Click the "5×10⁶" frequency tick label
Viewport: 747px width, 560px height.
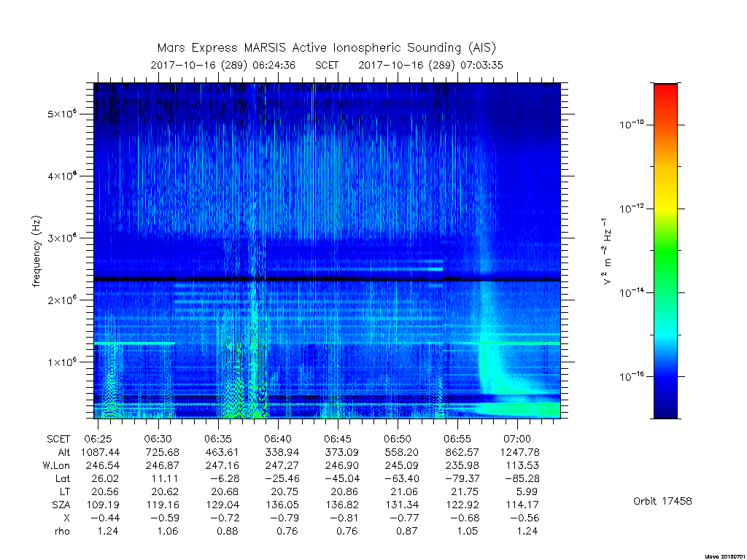pyautogui.click(x=63, y=114)
